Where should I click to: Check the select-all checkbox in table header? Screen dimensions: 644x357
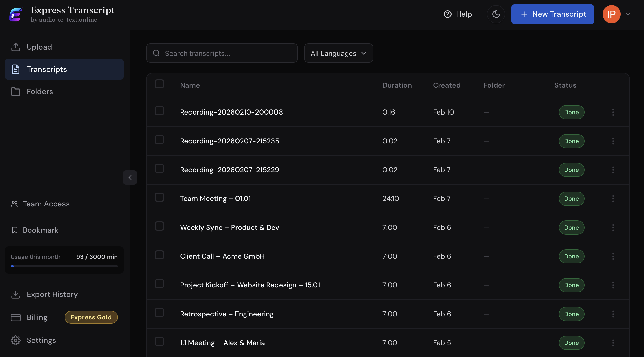tap(159, 84)
